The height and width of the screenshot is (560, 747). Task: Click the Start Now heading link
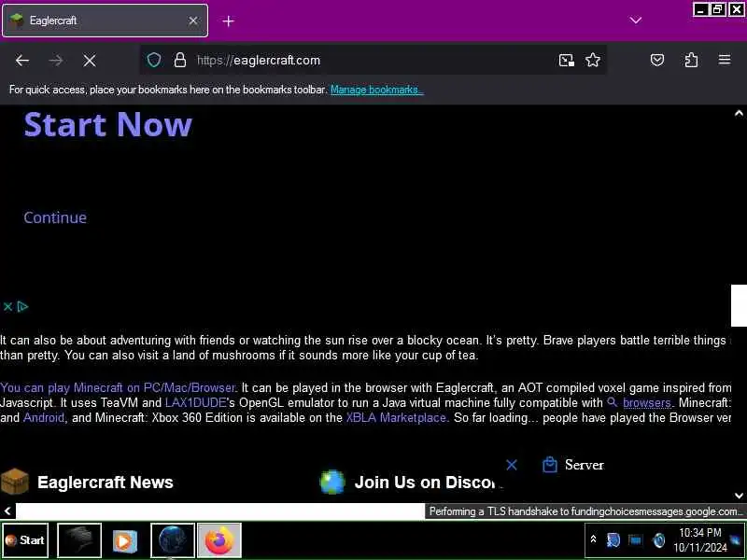pos(108,124)
